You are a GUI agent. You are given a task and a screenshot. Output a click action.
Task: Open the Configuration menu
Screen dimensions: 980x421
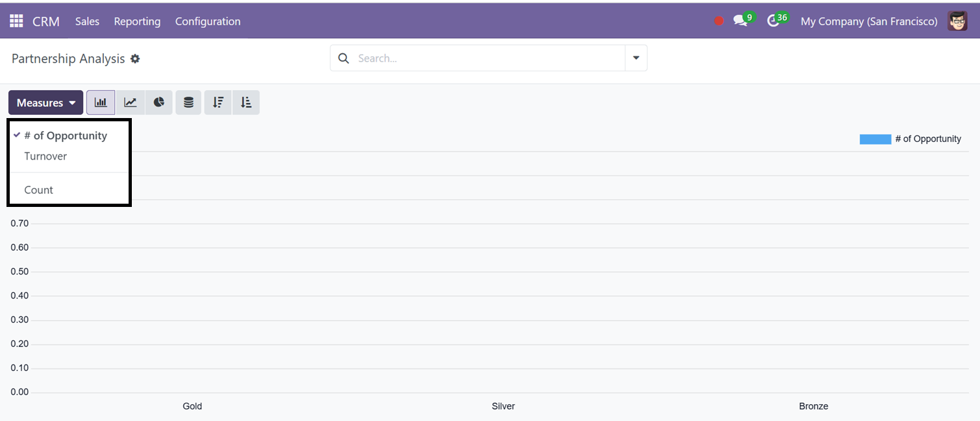[x=208, y=21]
